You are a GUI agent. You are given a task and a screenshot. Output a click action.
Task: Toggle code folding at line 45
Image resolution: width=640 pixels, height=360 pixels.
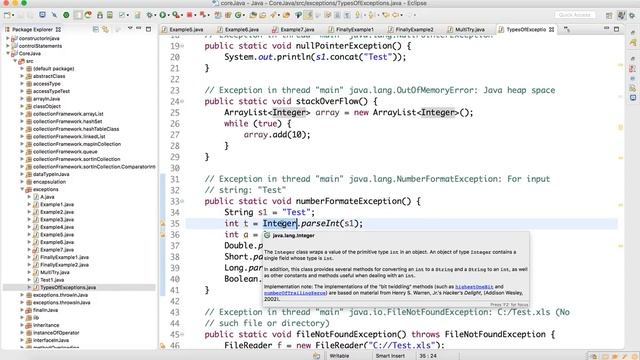coord(182,334)
